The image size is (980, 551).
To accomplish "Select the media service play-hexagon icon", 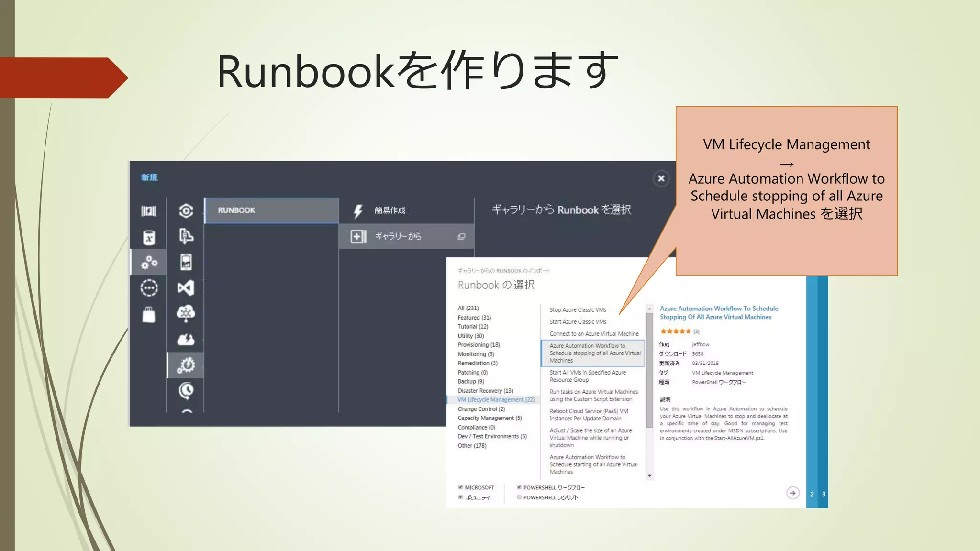I will (186, 211).
